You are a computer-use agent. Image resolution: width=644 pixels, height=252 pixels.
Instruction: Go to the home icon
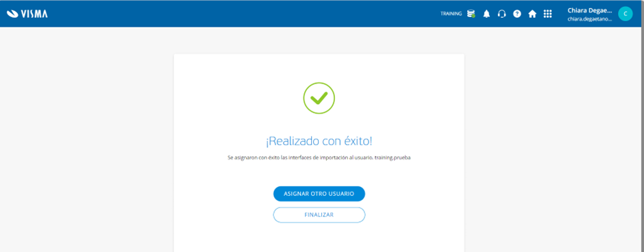(532, 14)
